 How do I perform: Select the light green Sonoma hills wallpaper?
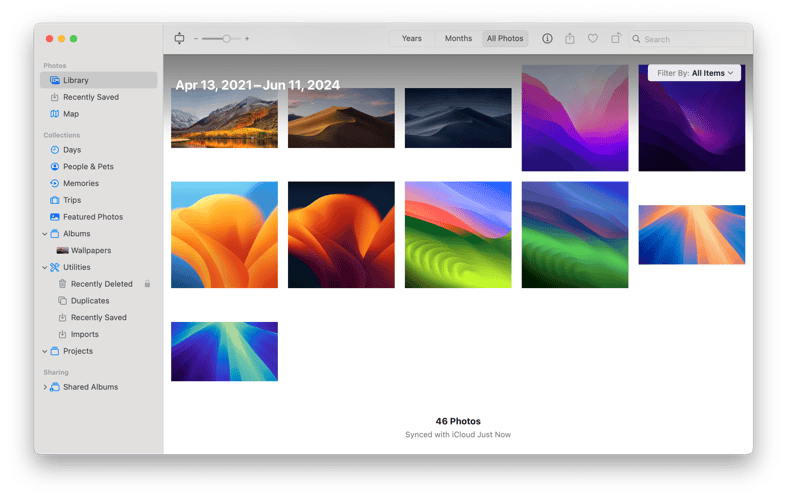458,235
